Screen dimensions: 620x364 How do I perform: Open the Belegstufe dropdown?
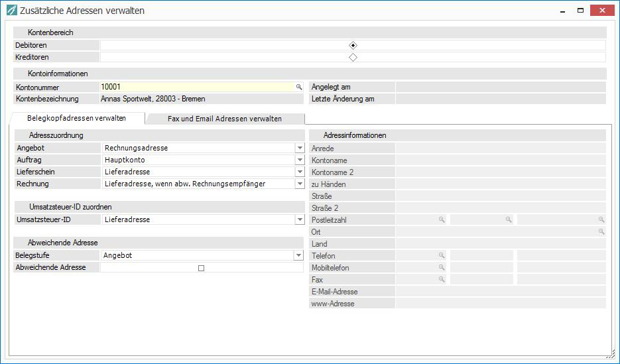[298, 255]
